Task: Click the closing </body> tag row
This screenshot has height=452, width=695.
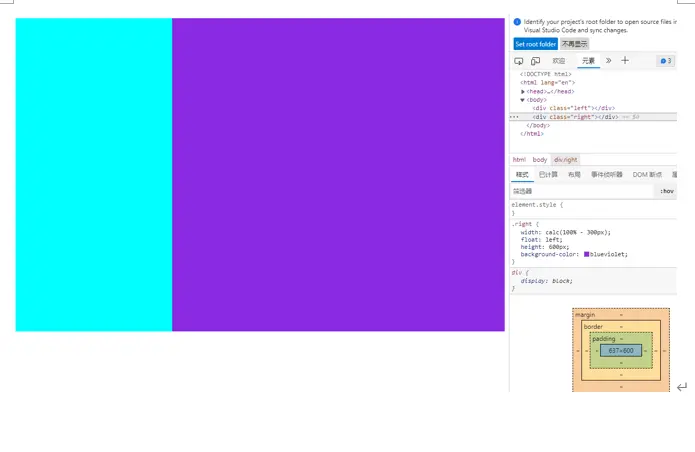Action: point(539,125)
